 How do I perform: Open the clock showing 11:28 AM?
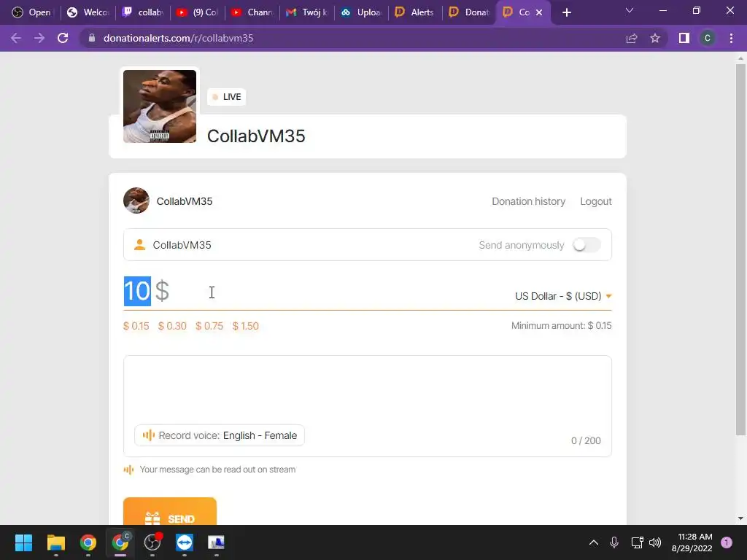click(x=692, y=542)
